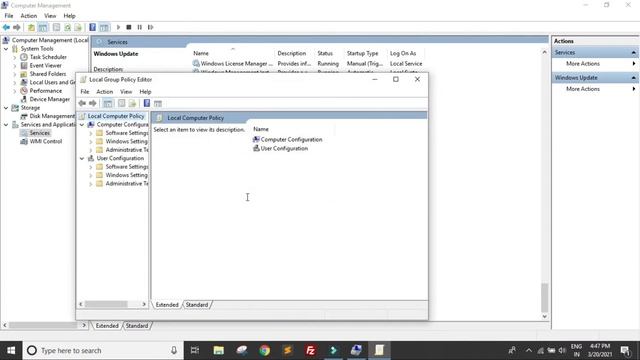This screenshot has width=640, height=360.
Task: Open Help menu in Computer Management
Action: coord(69,16)
